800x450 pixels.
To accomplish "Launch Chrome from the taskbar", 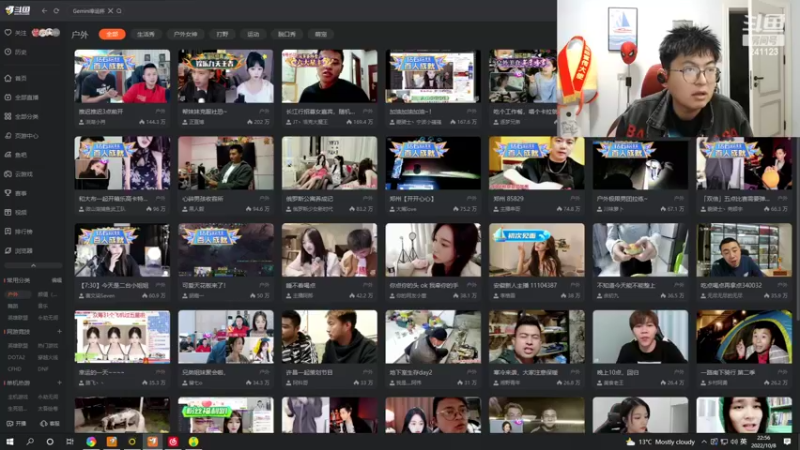I will (x=91, y=441).
